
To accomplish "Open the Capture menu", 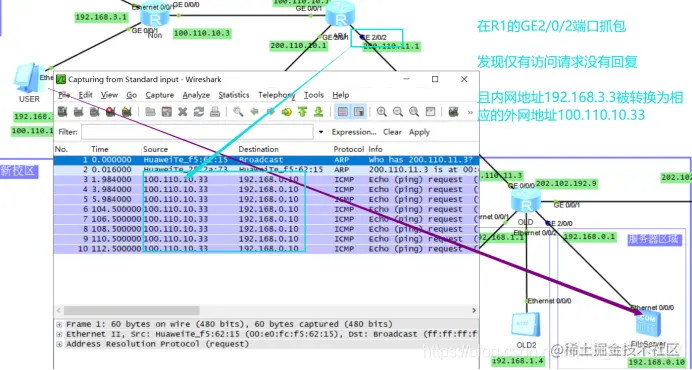I will point(160,95).
